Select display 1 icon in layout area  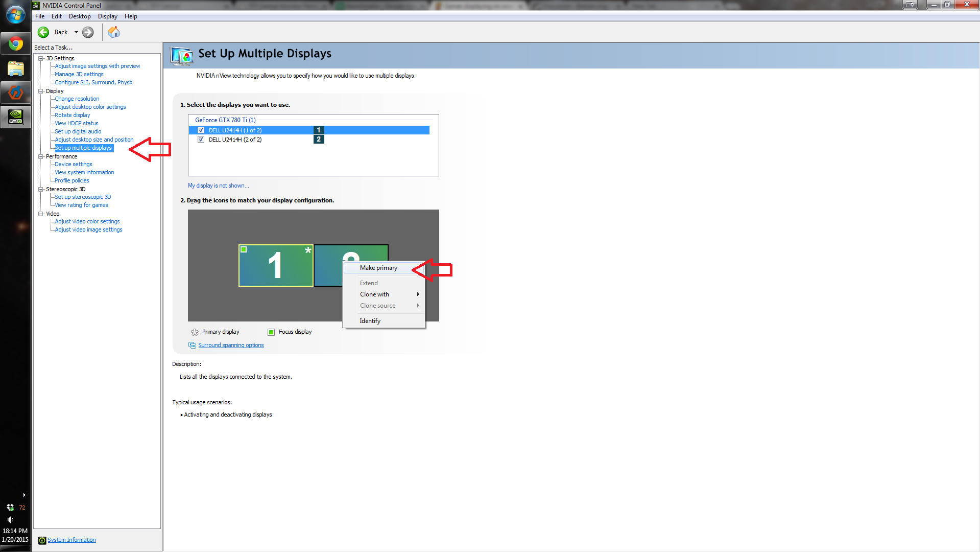tap(276, 265)
